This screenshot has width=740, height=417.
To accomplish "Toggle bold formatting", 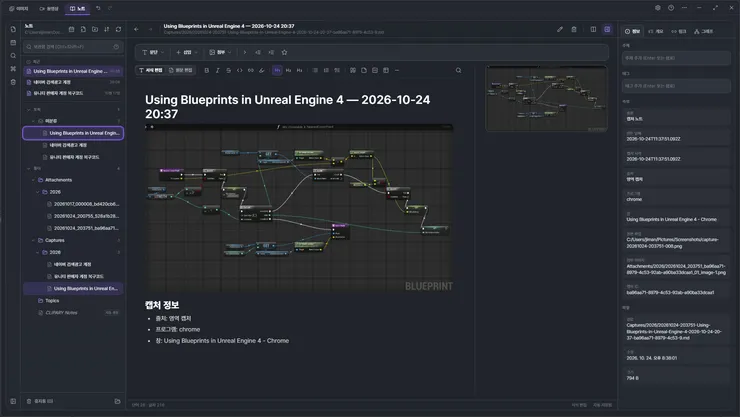I will click(x=207, y=70).
